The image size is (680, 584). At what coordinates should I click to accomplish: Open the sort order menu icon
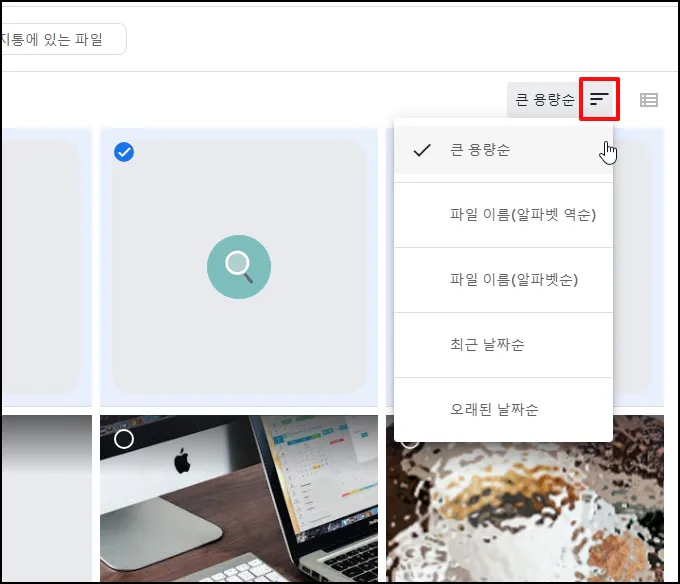click(x=599, y=99)
